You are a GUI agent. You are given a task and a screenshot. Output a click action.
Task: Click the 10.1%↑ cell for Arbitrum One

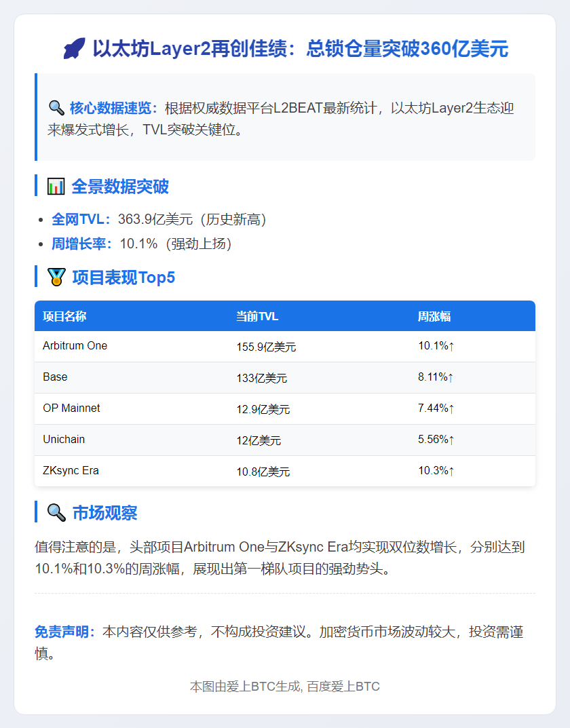click(x=436, y=345)
